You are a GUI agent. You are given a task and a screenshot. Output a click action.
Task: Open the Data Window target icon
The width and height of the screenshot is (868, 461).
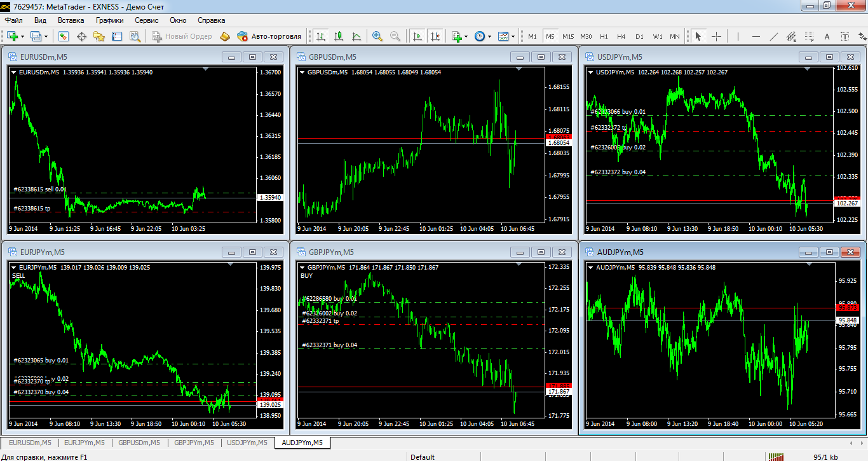click(x=81, y=36)
